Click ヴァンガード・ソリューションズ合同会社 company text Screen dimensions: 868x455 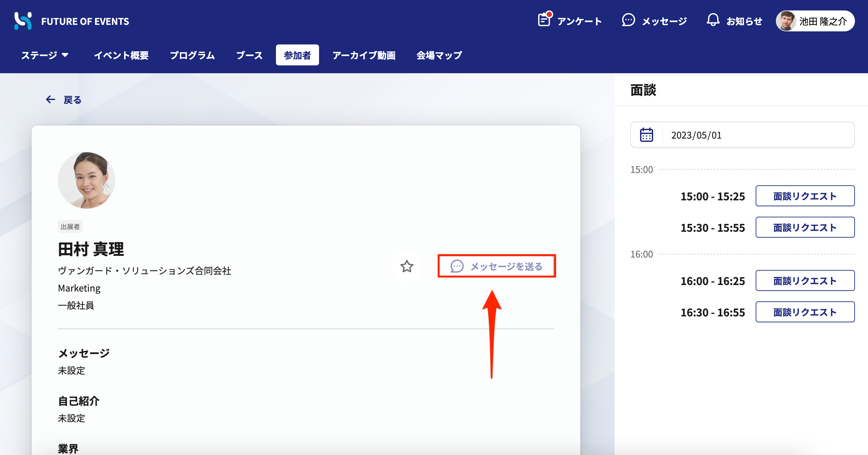click(x=145, y=271)
